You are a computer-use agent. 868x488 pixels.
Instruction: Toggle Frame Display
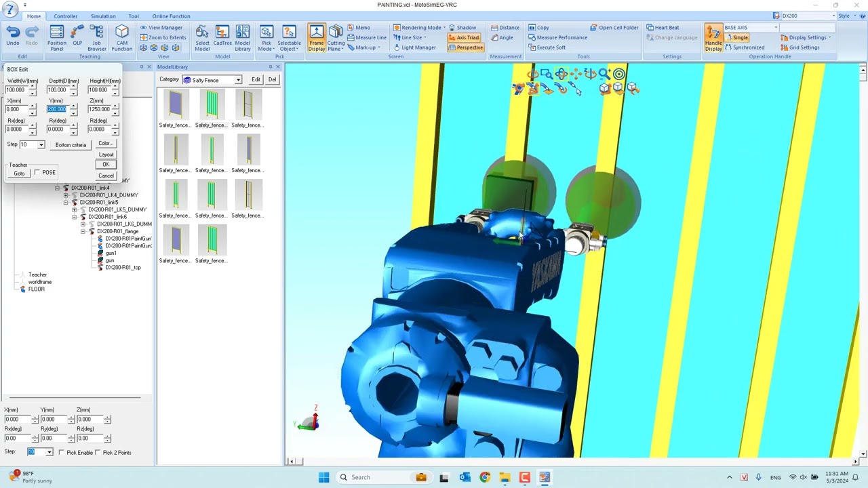coord(317,38)
